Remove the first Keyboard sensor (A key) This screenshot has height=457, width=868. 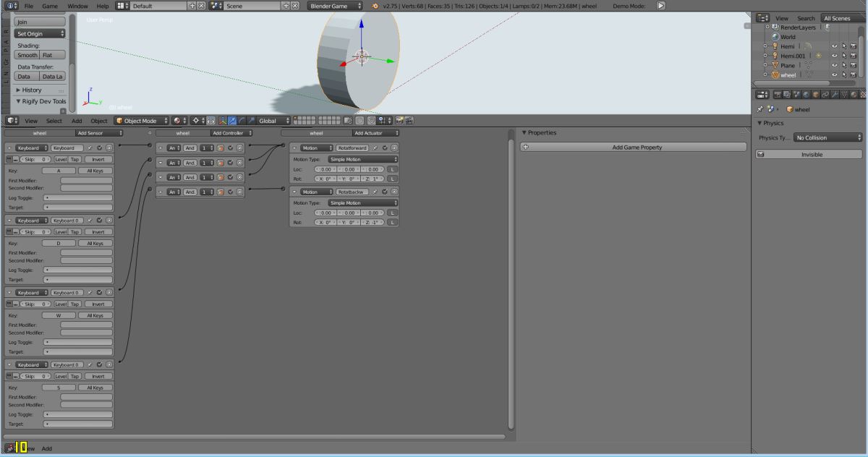(109, 148)
